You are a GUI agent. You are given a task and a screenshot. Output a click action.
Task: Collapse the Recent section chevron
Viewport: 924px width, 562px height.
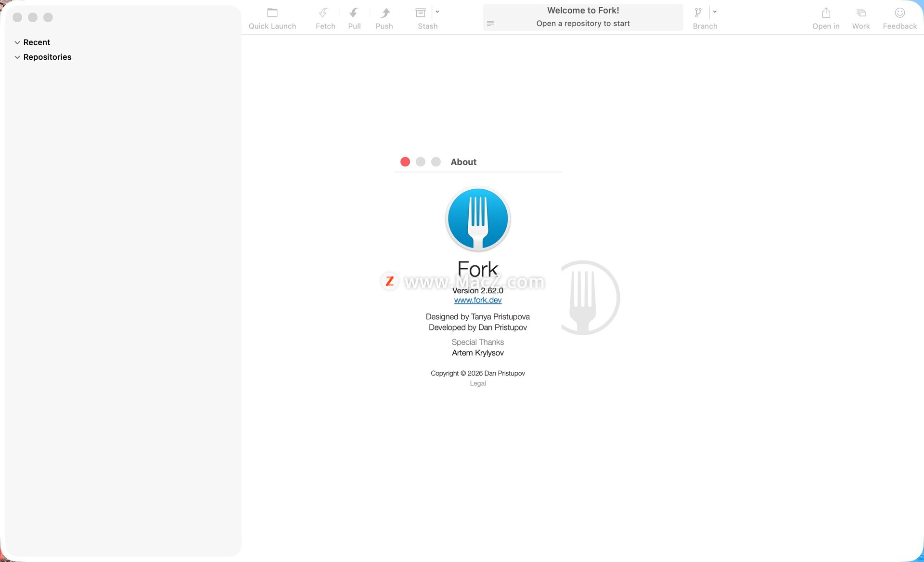pos(17,42)
